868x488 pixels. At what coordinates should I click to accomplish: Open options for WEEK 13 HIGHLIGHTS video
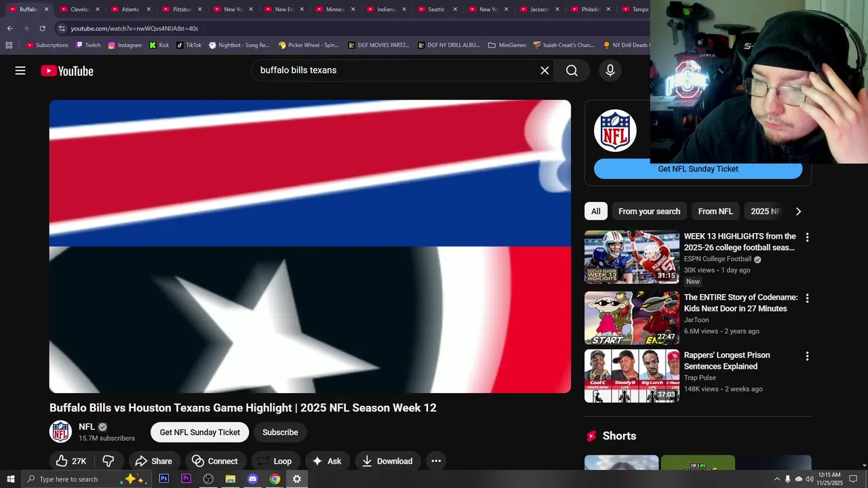coord(807,237)
